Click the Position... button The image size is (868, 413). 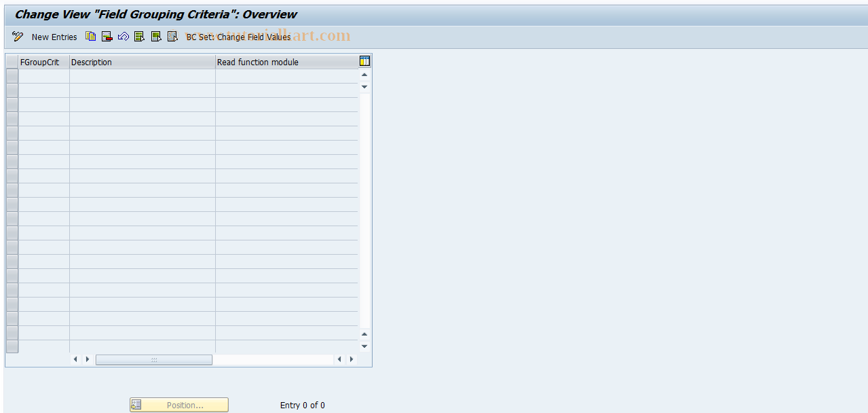[179, 405]
